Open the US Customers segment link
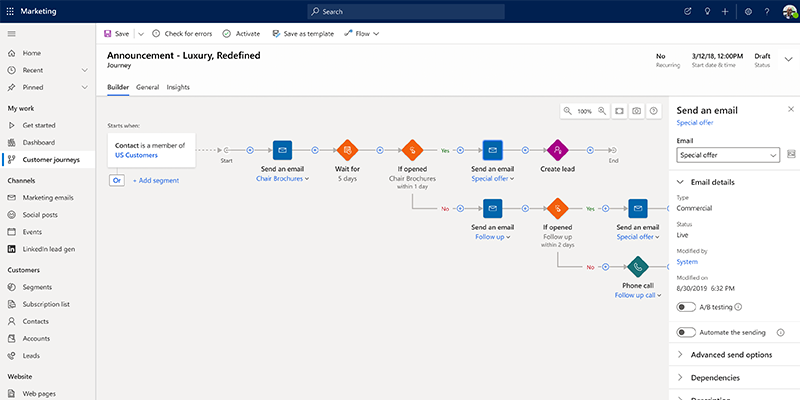 (x=136, y=156)
